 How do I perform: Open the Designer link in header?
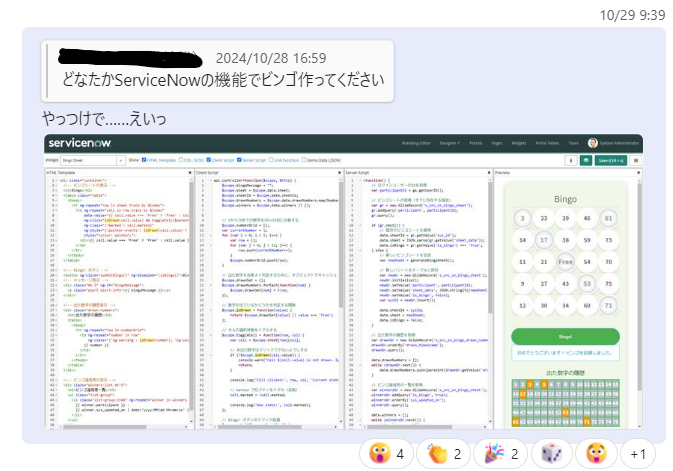coord(449,143)
